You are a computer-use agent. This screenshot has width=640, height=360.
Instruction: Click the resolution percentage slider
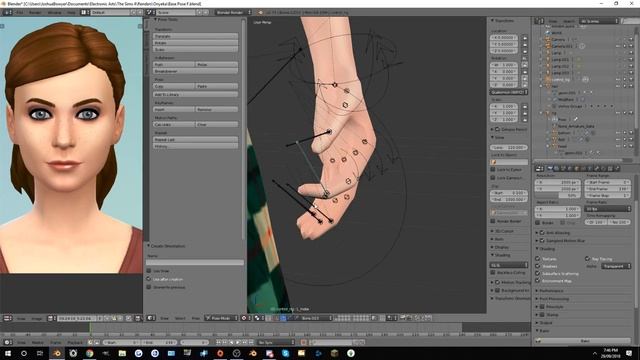pos(557,196)
